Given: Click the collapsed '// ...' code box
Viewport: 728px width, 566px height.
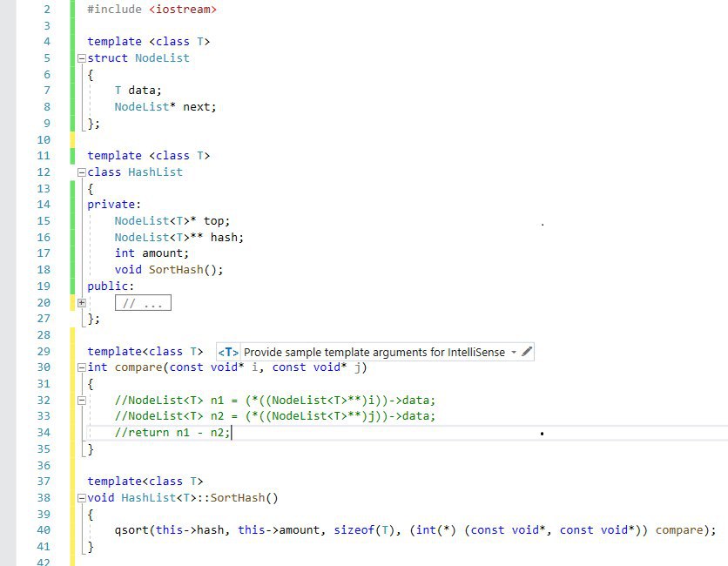Looking at the screenshot, I should 143,303.
